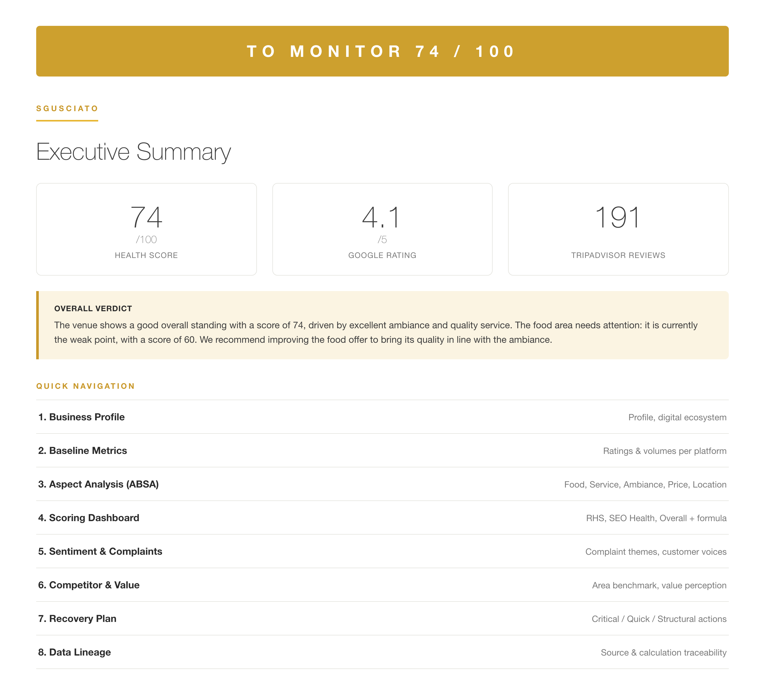The height and width of the screenshot is (700, 765).
Task: Open Sentiment & Complaints section
Action: tap(382, 551)
